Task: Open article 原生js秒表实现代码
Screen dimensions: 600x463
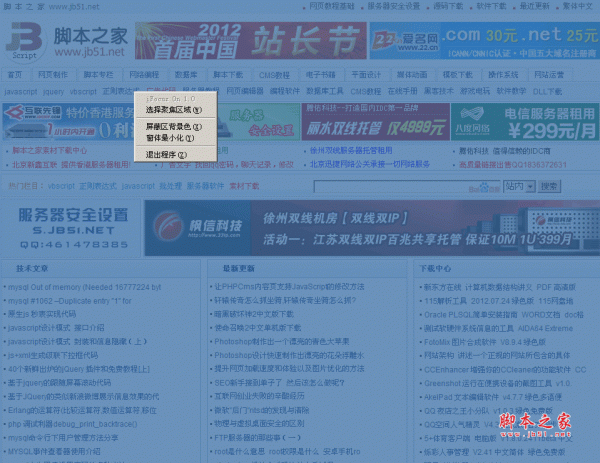Action: tap(42, 314)
